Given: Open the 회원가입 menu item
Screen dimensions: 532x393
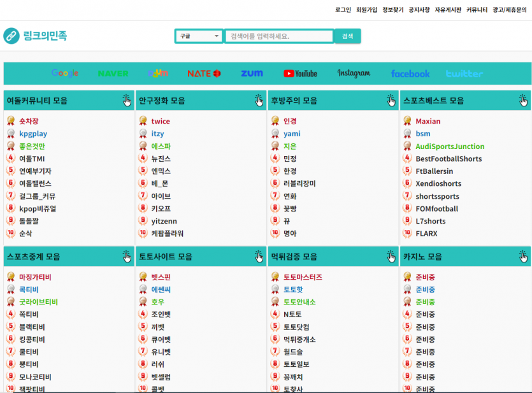Looking at the screenshot, I should tap(366, 10).
